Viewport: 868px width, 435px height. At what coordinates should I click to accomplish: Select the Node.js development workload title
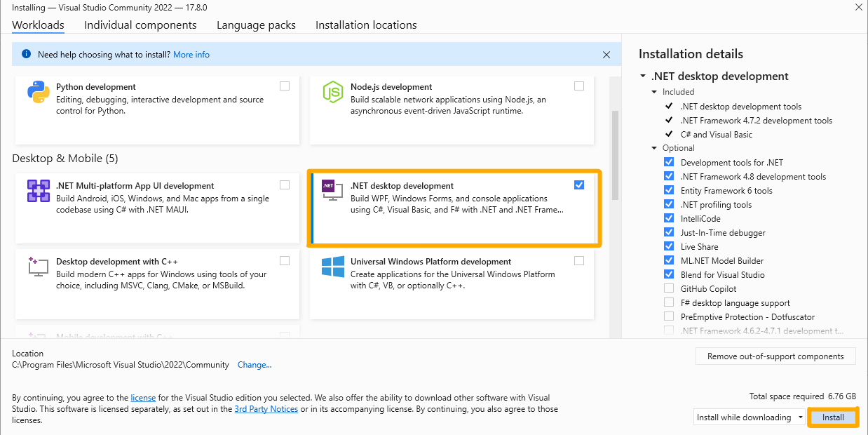[x=391, y=87]
